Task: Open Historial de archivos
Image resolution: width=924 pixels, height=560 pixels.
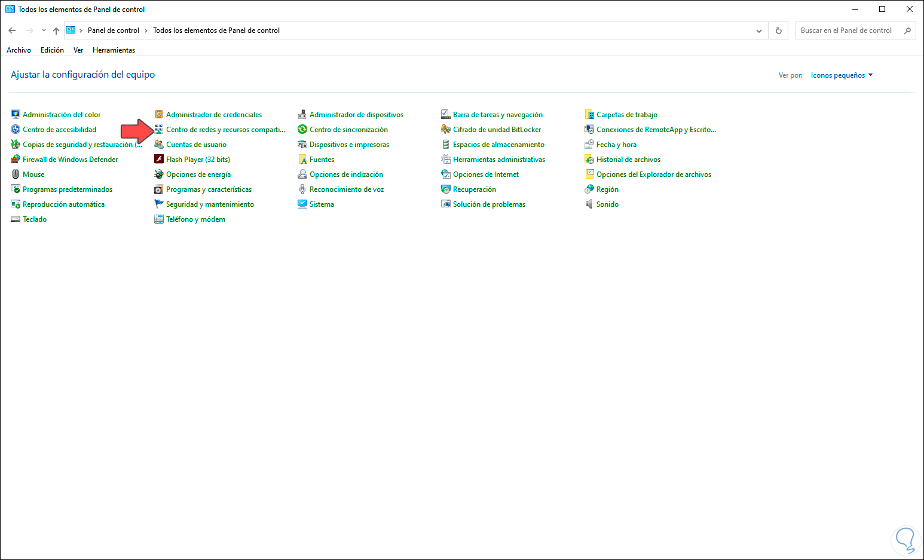Action: [x=628, y=159]
